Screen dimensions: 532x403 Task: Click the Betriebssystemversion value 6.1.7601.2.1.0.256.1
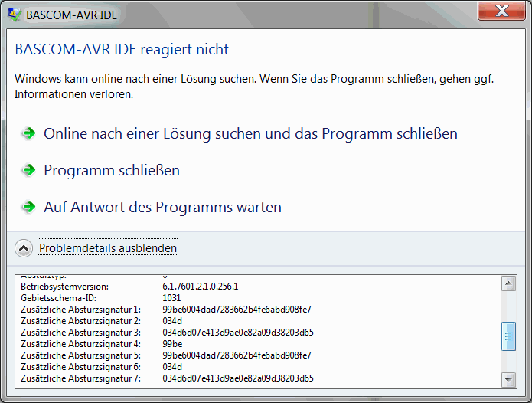(201, 287)
